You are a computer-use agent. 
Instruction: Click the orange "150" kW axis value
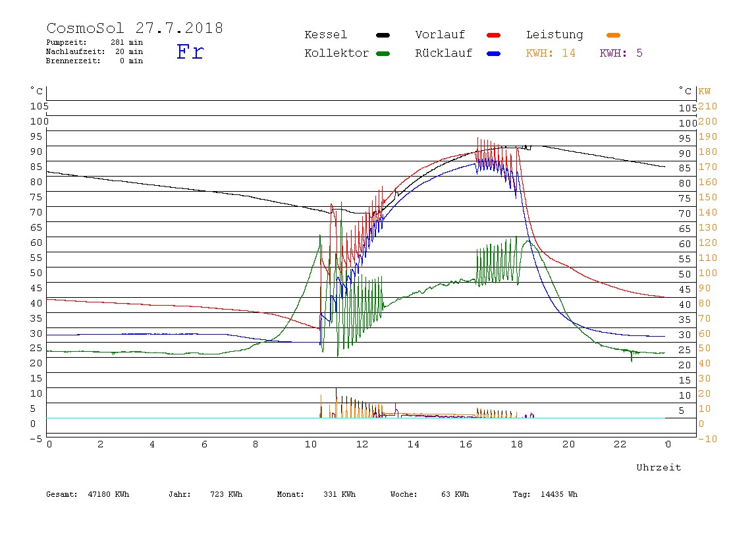708,197
